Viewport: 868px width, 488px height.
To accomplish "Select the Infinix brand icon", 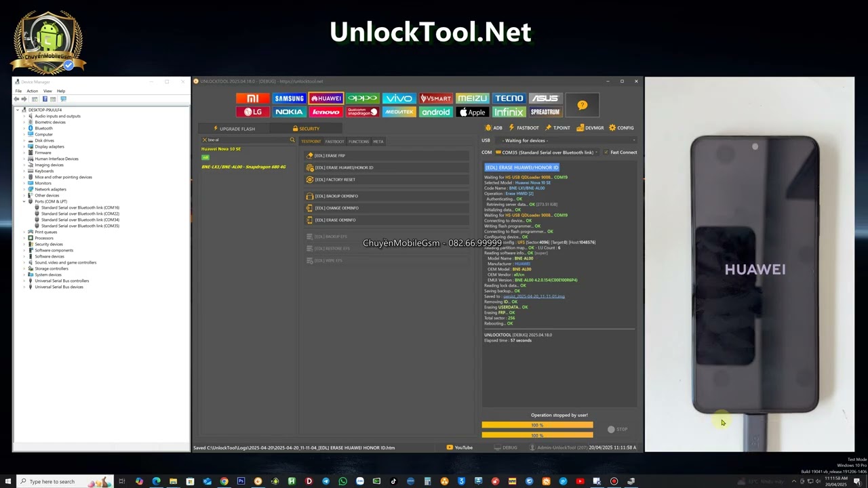I will coord(509,112).
